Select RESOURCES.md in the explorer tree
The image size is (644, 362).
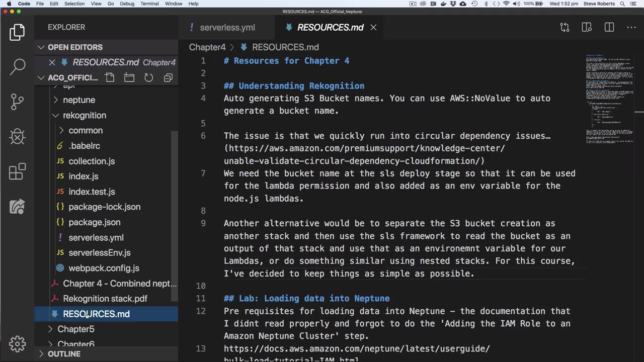pyautogui.click(x=96, y=314)
